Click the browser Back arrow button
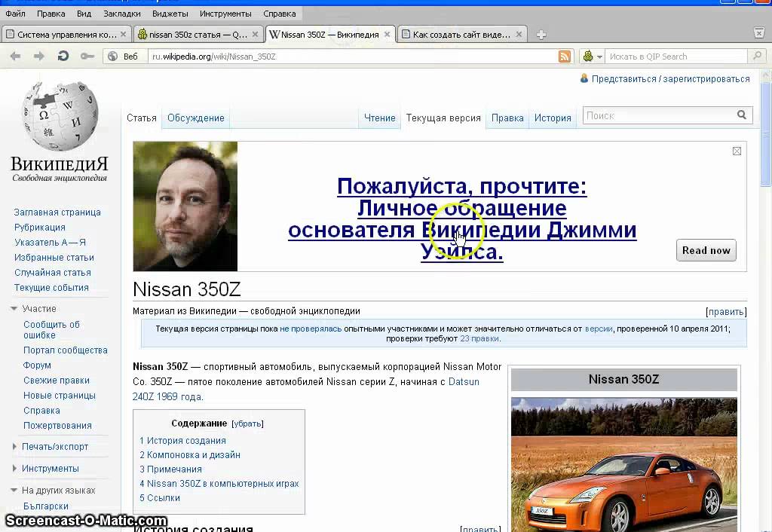 click(15, 56)
